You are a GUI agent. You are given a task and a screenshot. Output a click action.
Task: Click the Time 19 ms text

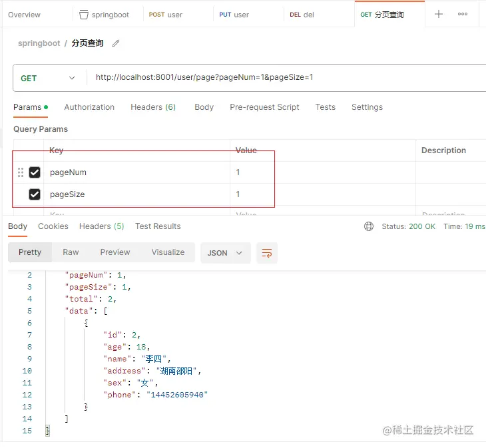click(464, 226)
